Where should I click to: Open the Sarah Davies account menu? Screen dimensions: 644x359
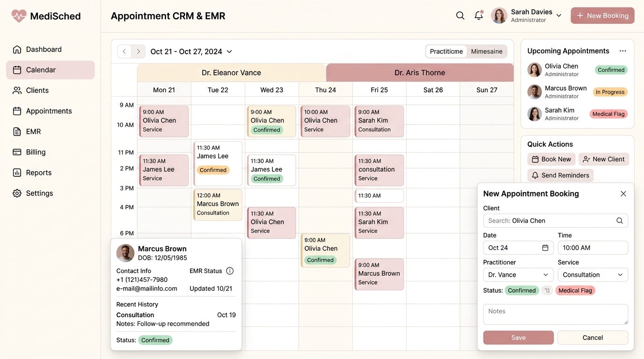(527, 15)
